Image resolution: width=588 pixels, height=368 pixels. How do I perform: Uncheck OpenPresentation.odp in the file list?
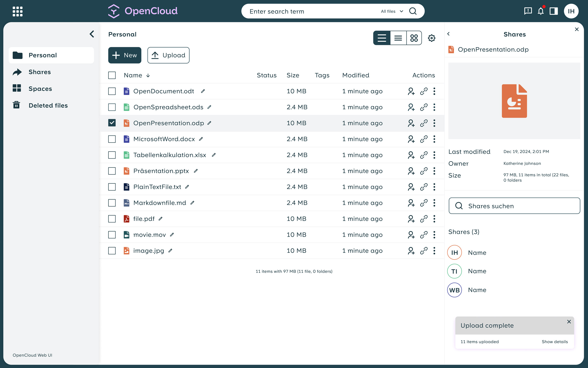point(112,123)
